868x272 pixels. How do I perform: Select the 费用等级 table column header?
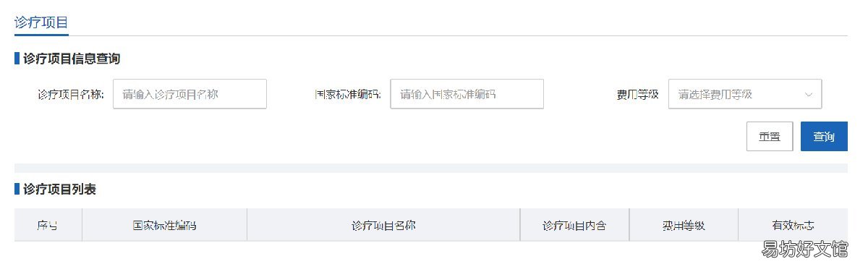click(x=684, y=225)
